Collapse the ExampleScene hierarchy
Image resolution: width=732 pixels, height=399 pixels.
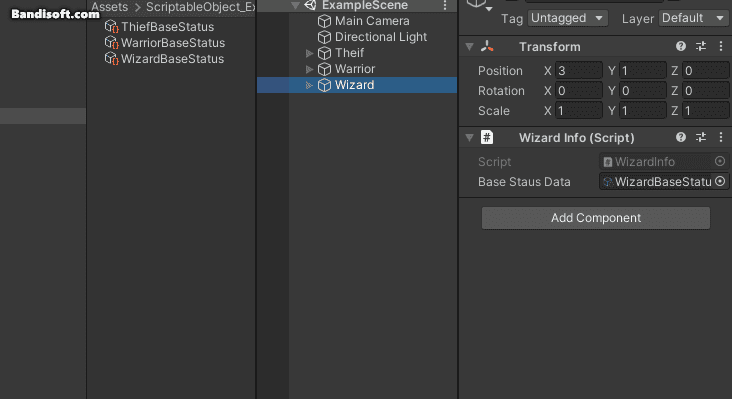pyautogui.click(x=295, y=6)
